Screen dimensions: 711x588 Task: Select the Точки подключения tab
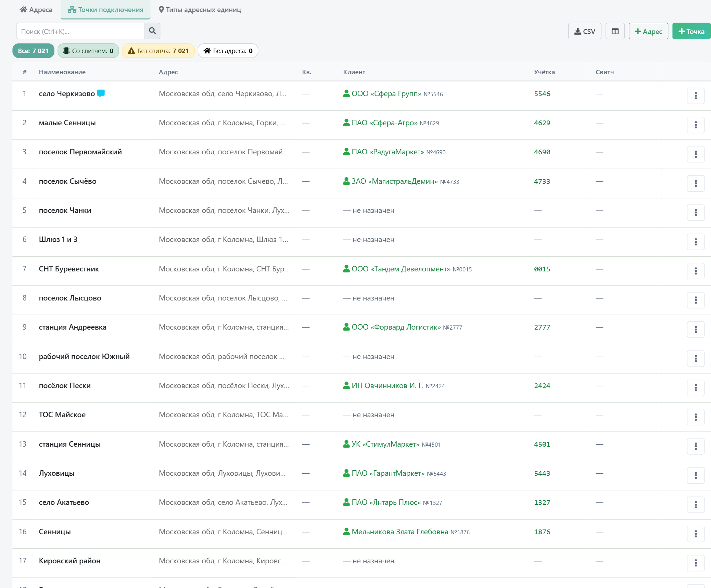105,10
